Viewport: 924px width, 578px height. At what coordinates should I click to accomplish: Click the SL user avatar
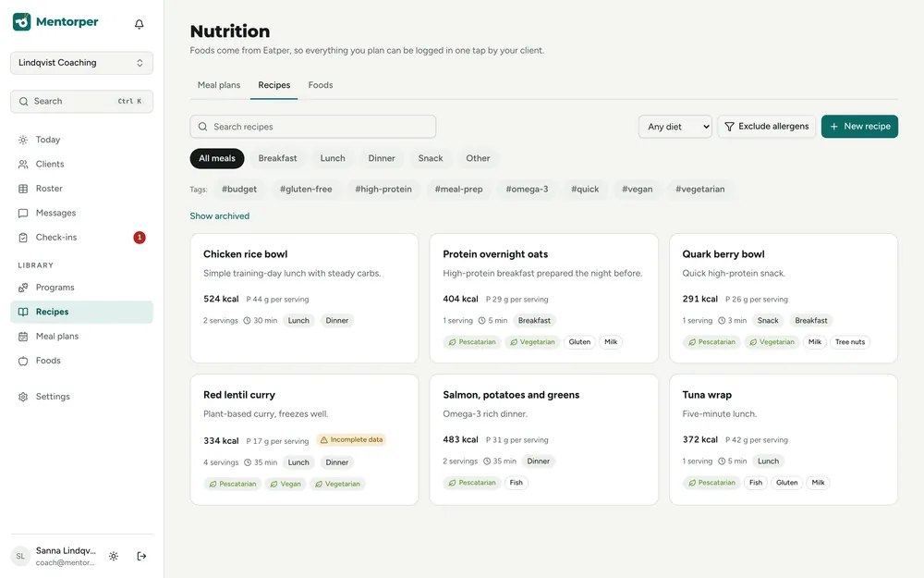(x=20, y=556)
